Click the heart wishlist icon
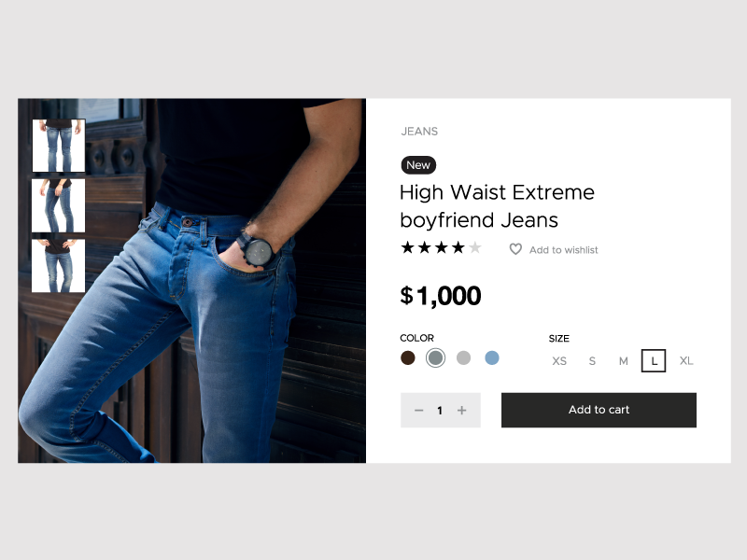 tap(515, 249)
